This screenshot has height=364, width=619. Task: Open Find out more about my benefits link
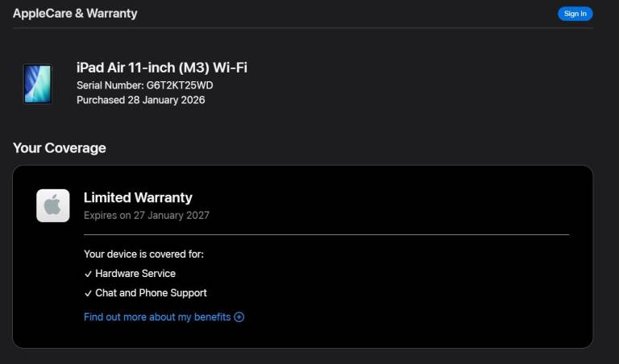pos(157,317)
